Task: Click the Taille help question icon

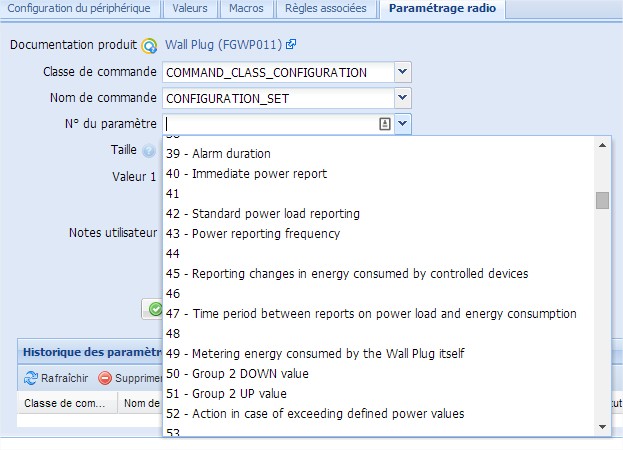Action: pyautogui.click(x=149, y=151)
